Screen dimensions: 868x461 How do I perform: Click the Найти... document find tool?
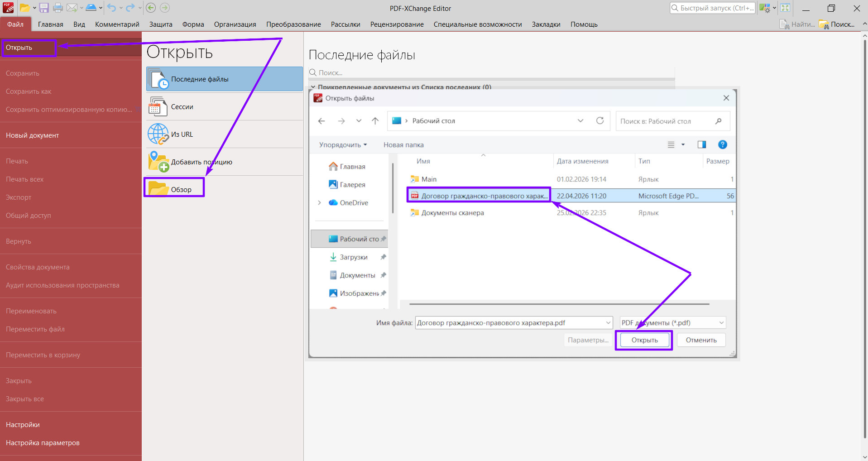point(797,24)
